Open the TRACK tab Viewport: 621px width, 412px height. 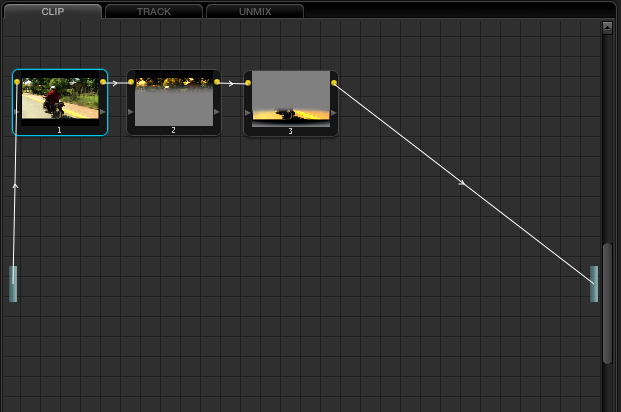coord(153,11)
